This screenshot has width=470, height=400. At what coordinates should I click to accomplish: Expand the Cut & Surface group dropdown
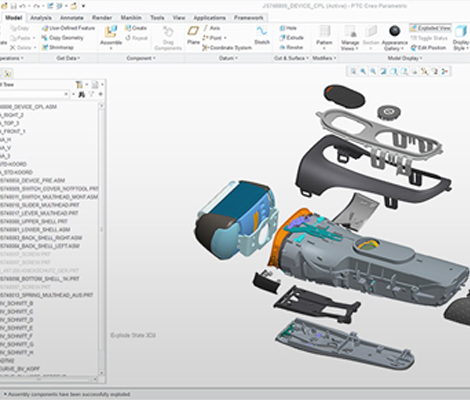291,58
